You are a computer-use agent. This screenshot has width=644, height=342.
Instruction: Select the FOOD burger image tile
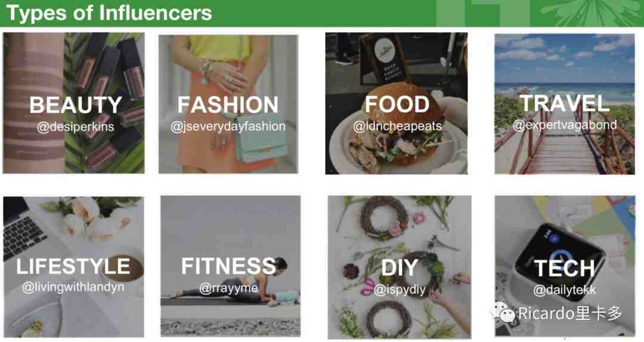coord(397,104)
